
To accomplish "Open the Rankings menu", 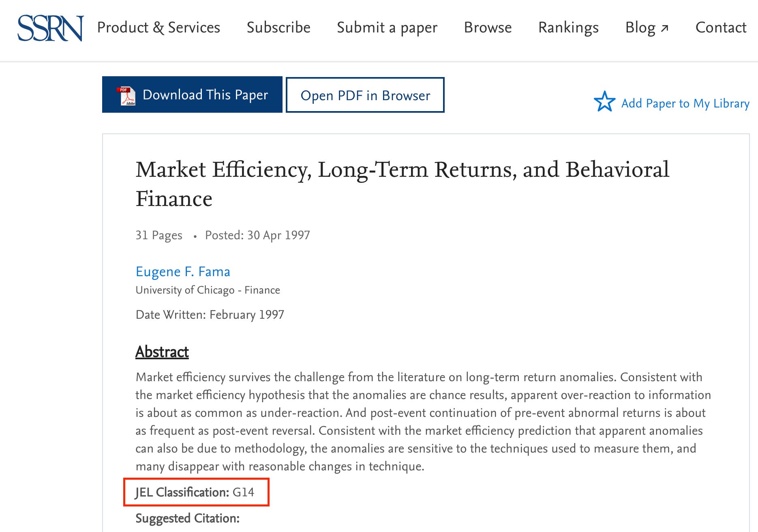I will point(568,28).
